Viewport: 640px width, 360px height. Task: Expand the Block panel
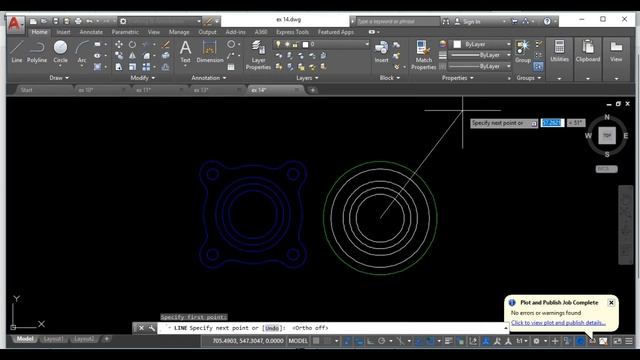click(389, 78)
